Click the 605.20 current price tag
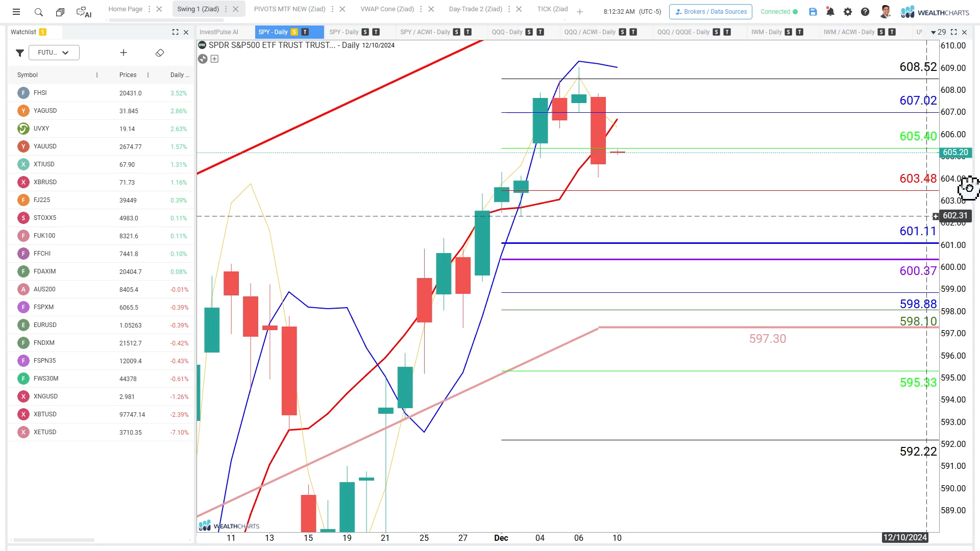This screenshot has height=551, width=980. point(955,153)
